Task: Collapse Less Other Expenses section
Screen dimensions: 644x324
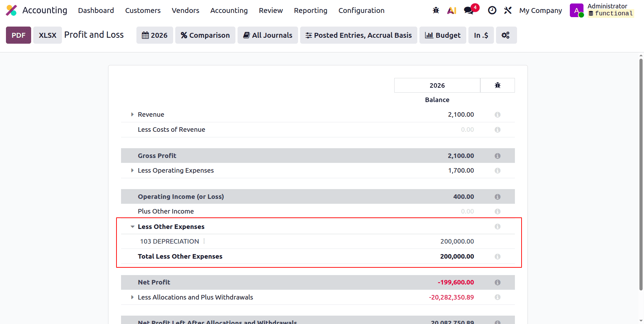Action: coord(132,226)
